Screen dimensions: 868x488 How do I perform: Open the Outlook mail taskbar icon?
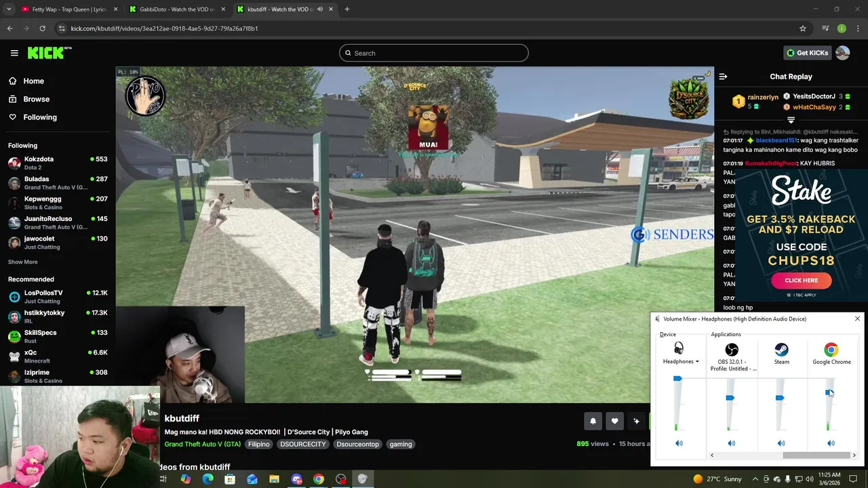point(252,479)
